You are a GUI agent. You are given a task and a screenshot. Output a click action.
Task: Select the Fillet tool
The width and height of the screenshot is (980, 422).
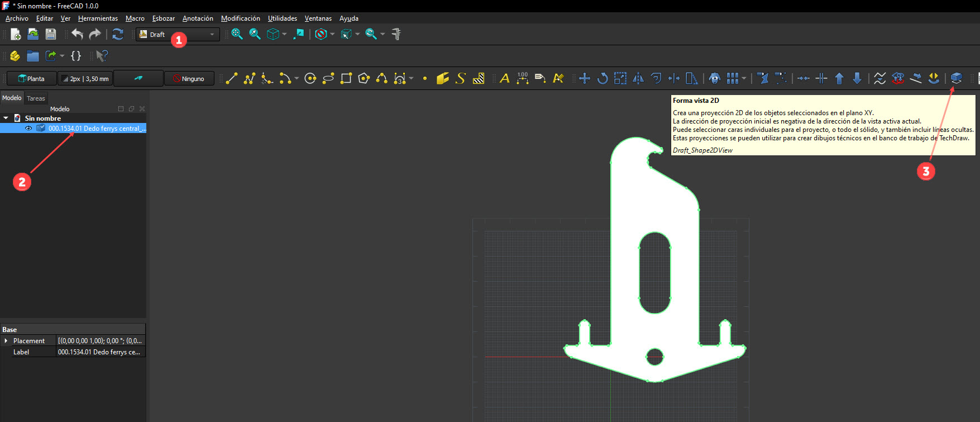(267, 79)
